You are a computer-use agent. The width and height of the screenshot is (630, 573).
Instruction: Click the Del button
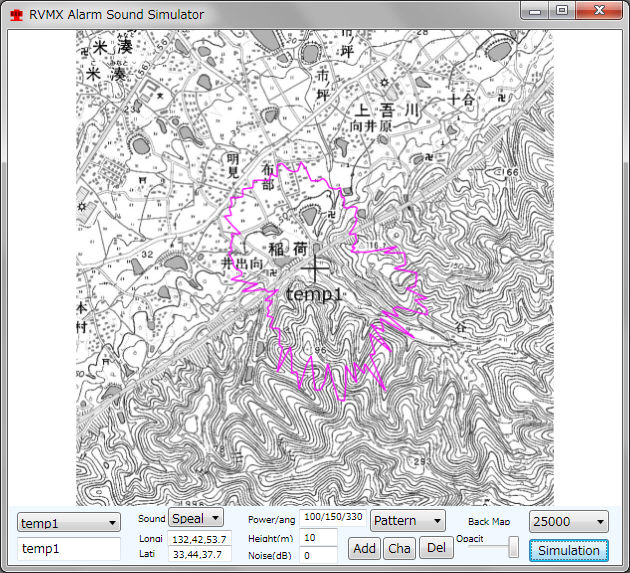[x=434, y=548]
